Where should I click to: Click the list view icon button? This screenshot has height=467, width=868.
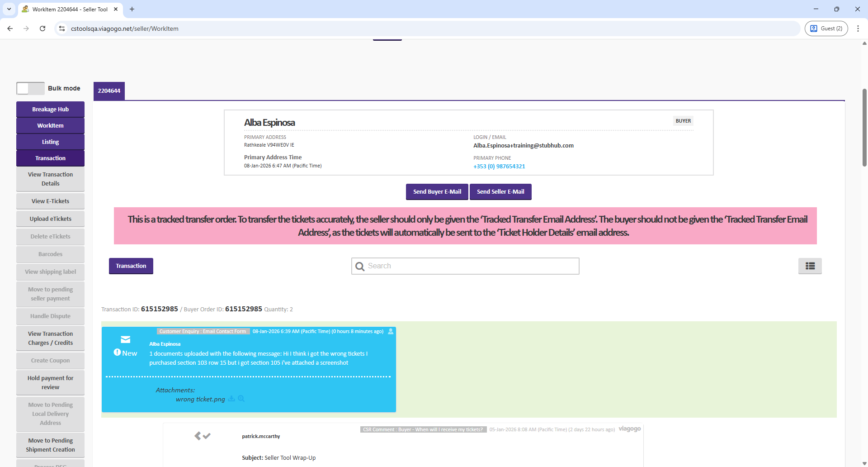click(810, 266)
